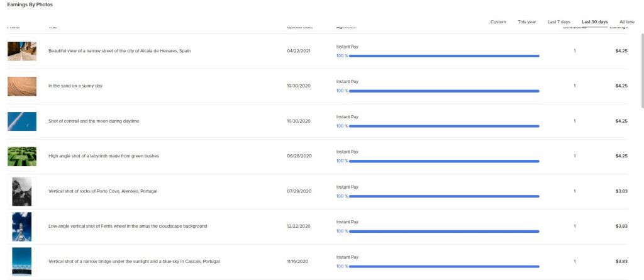
Task: Click the Ferris wheel photo thumbnail
Action: (x=22, y=227)
